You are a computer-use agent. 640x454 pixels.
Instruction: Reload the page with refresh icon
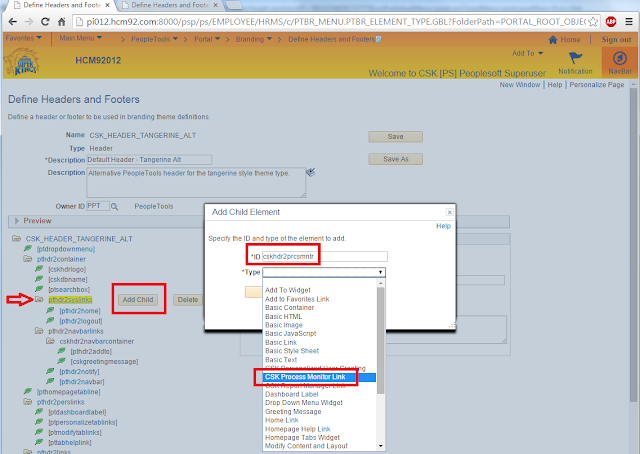[45, 22]
